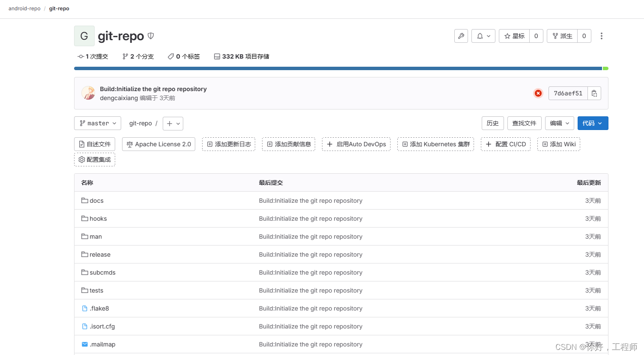Copy the commit SHA with clipboard icon
Image resolution: width=644 pixels, height=355 pixels.
tap(594, 93)
